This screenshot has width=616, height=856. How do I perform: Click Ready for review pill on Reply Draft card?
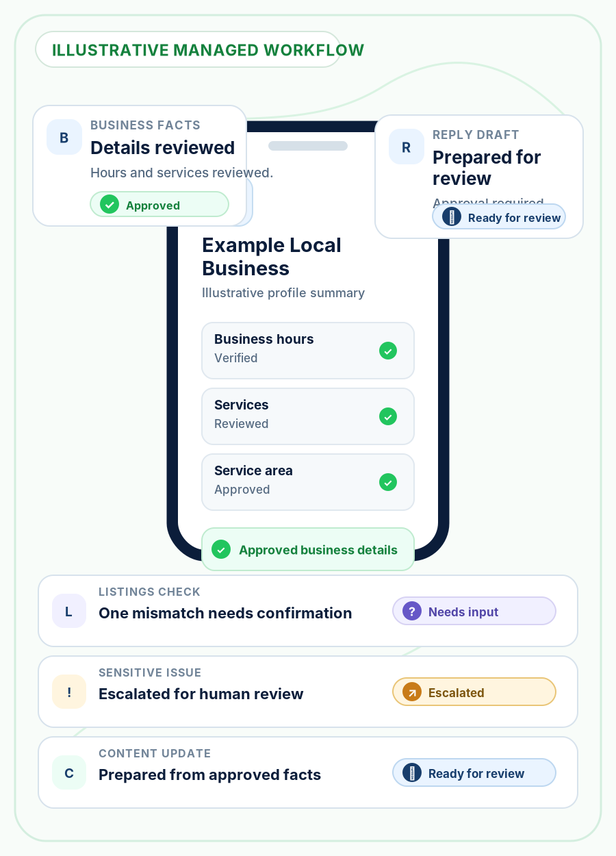(499, 217)
